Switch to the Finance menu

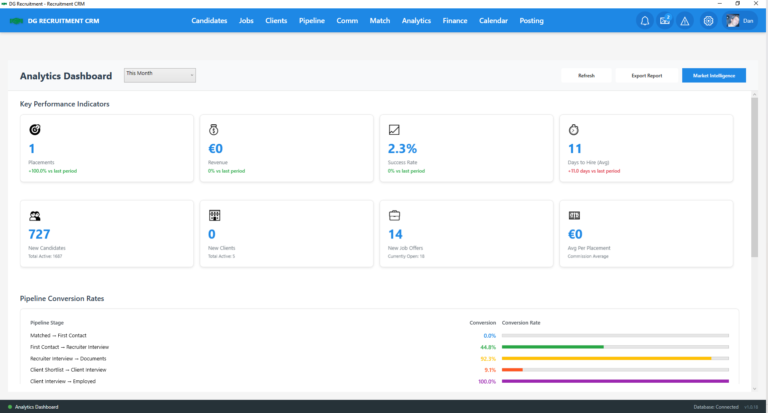click(455, 20)
